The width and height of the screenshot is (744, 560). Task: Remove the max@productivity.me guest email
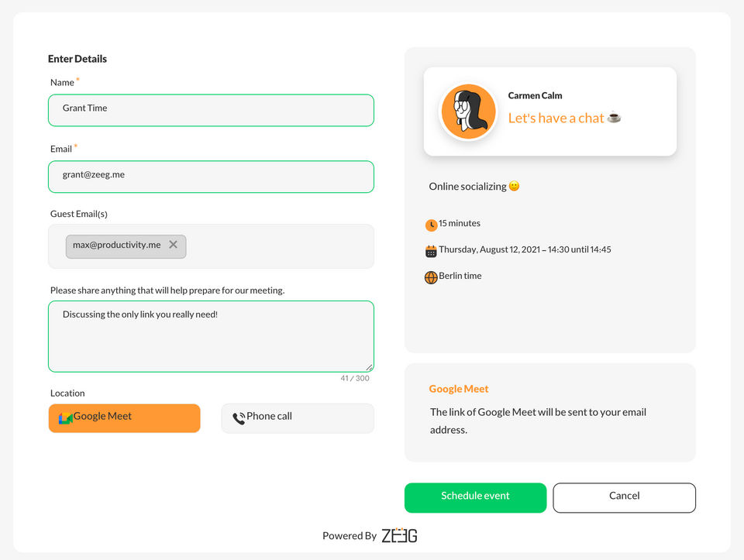tap(173, 245)
